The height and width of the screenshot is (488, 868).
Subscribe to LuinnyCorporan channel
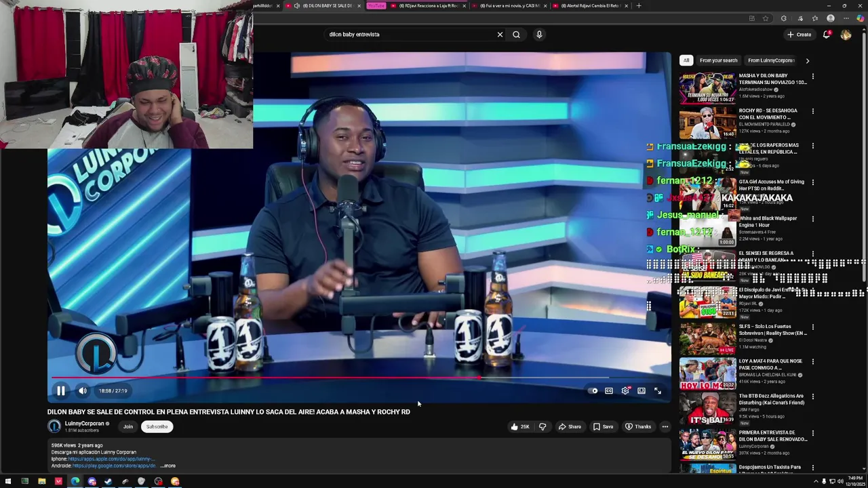[x=157, y=426]
